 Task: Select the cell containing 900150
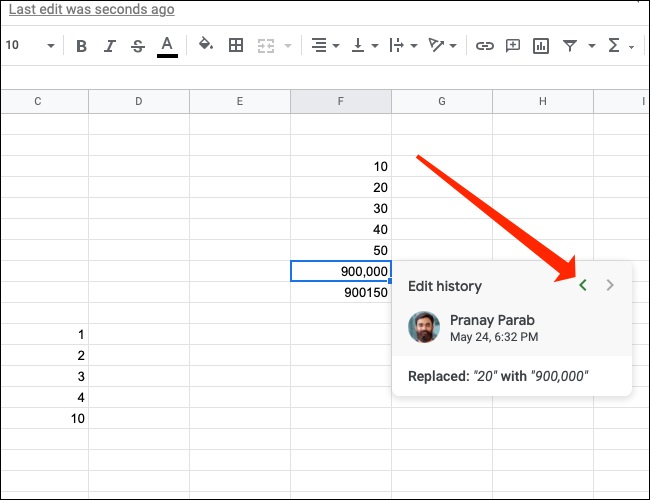[x=341, y=292]
